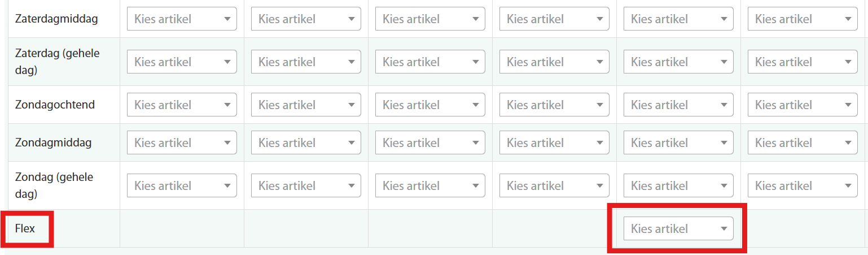Click the Zaterdagmiddag row label
This screenshot has height=255, width=868.
pos(56,19)
